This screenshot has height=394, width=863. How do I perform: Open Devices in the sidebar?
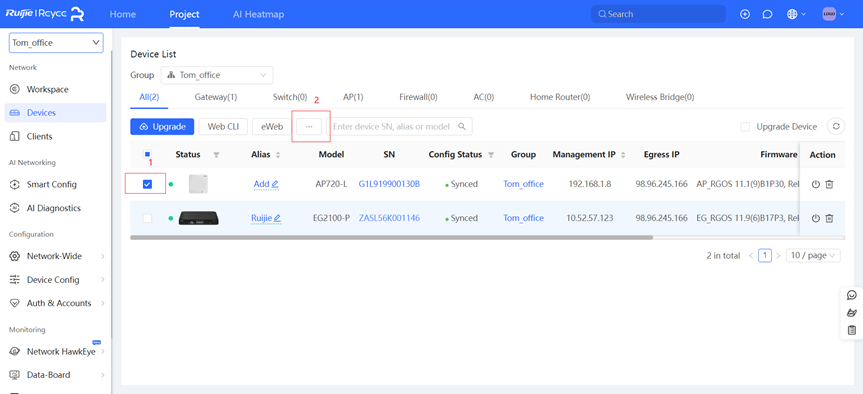55,113
